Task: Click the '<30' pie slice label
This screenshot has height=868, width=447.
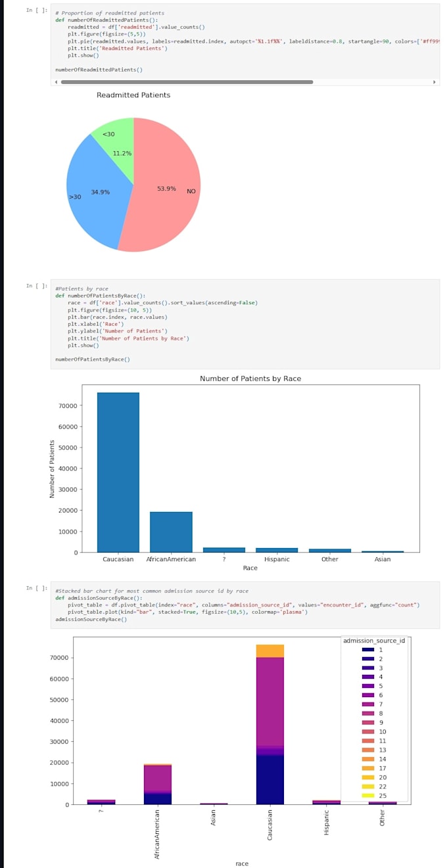Action: (108, 134)
